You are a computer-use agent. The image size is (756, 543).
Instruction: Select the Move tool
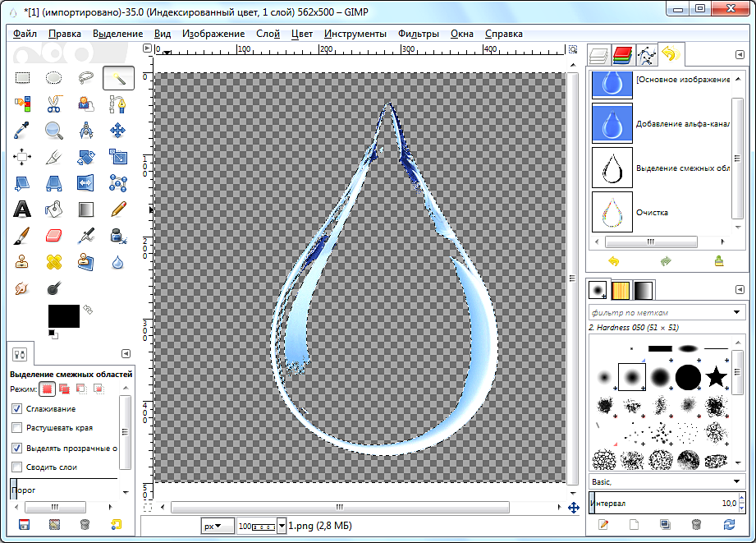[x=117, y=130]
